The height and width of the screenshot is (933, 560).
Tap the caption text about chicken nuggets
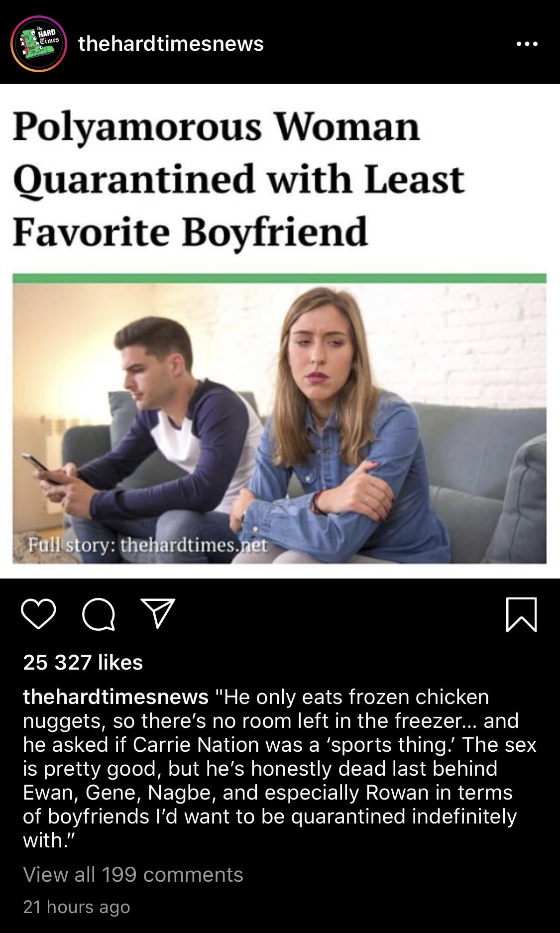tap(280, 768)
